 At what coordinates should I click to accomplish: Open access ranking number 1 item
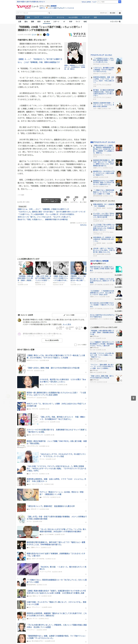pos(106,61)
